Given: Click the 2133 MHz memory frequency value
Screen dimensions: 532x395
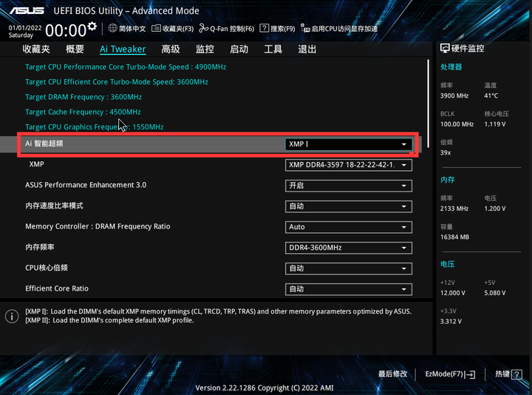Looking at the screenshot, I should point(454,209).
